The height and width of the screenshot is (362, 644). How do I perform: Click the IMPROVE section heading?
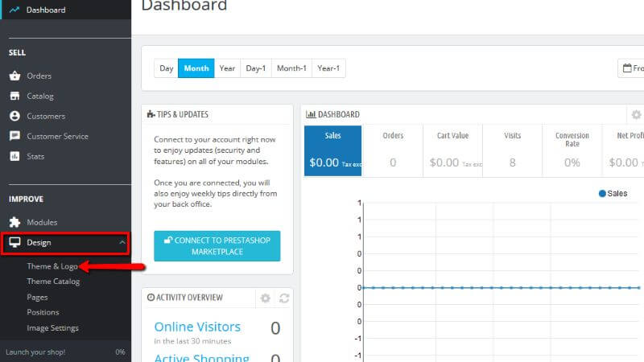pyautogui.click(x=26, y=199)
